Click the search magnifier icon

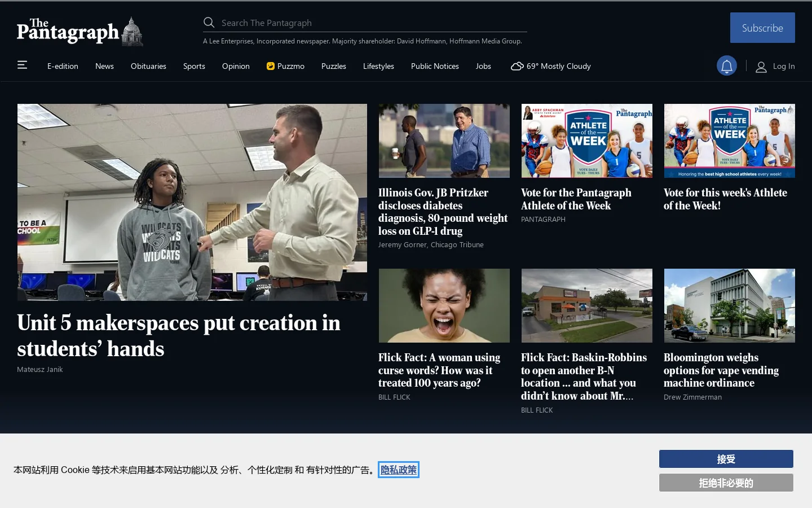pyautogui.click(x=209, y=23)
